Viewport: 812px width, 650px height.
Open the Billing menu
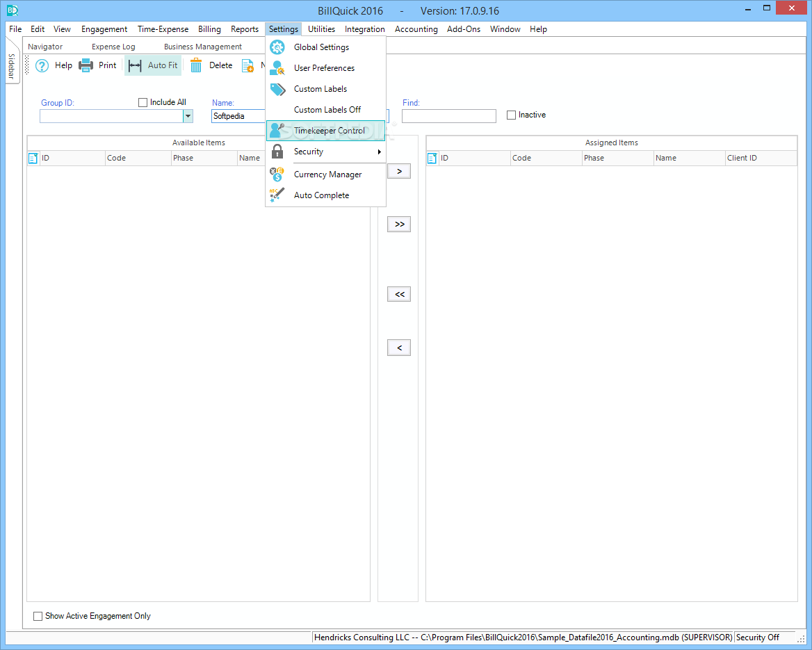209,29
